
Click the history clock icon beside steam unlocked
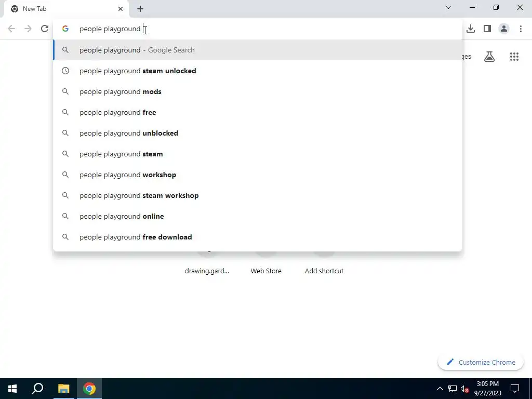pos(65,71)
